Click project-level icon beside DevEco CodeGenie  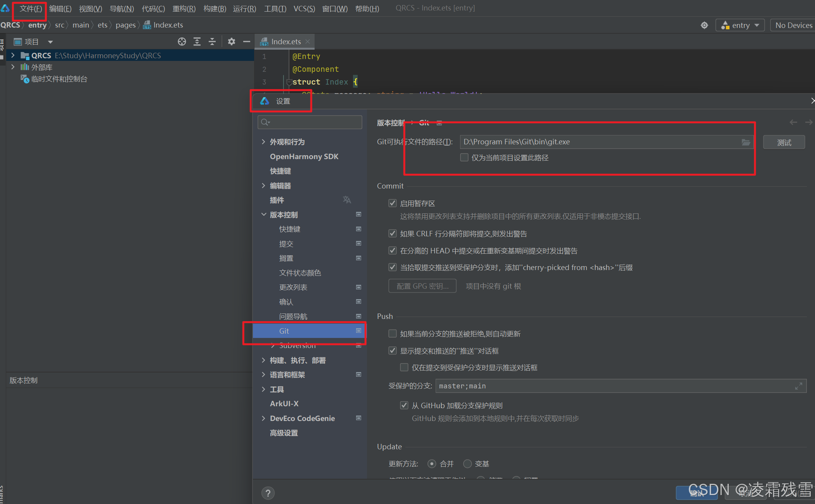359,418
